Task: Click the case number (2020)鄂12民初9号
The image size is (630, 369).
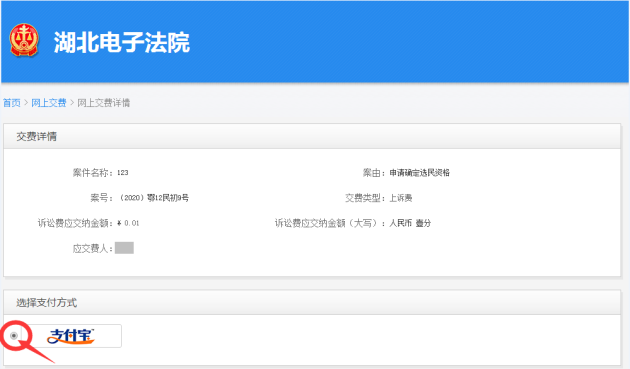Action: 154,198
